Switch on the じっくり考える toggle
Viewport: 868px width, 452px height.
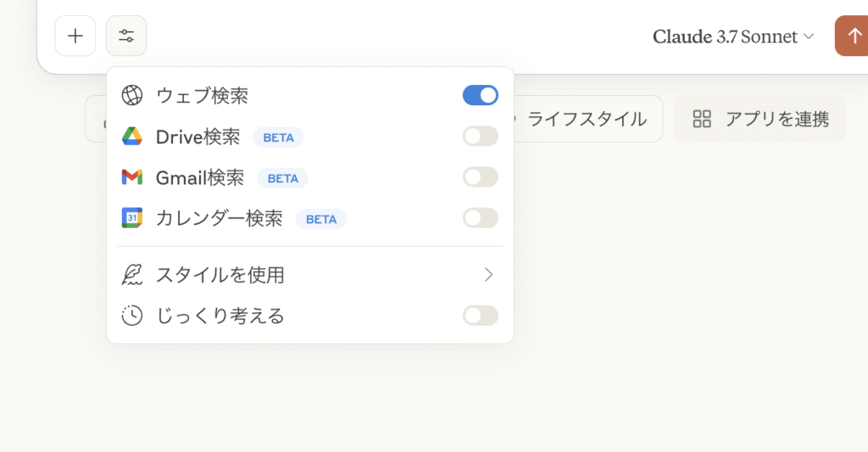481,315
